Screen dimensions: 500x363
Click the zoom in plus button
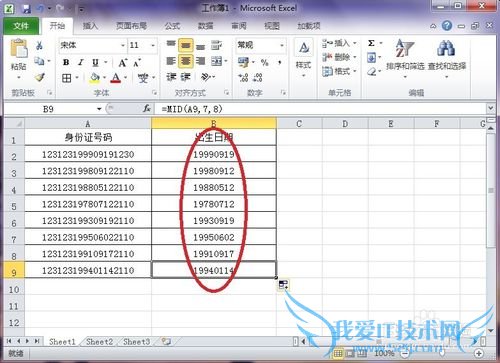[479, 353]
